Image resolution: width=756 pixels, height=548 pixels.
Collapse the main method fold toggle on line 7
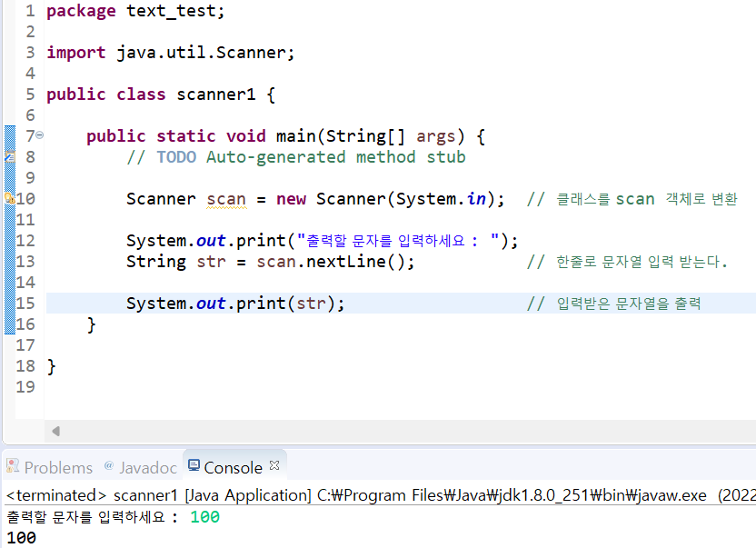pyautogui.click(x=40, y=135)
